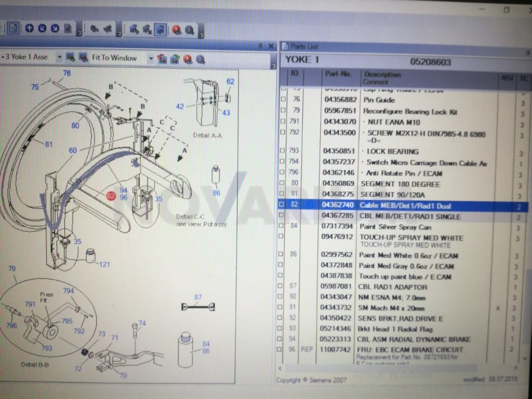
Task: Click the forward hand-pointer history icon
Action: point(108,29)
